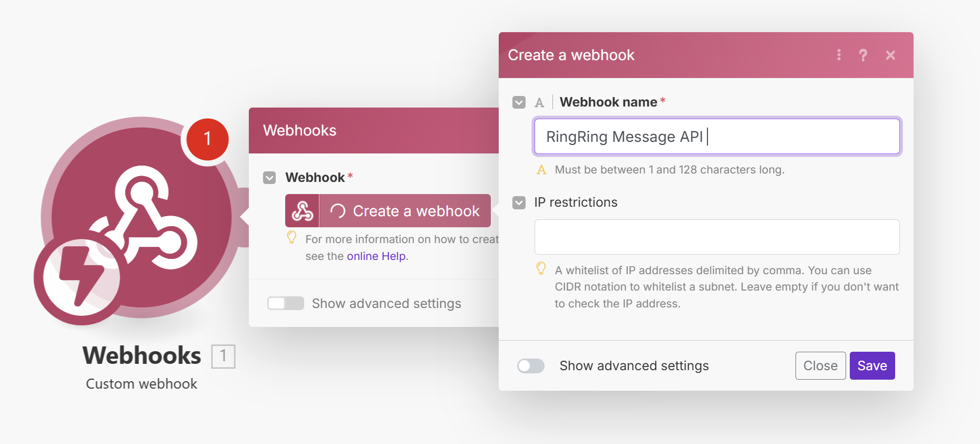980x444 pixels.
Task: Open help question mark in Create a webhook dialog
Action: [863, 55]
